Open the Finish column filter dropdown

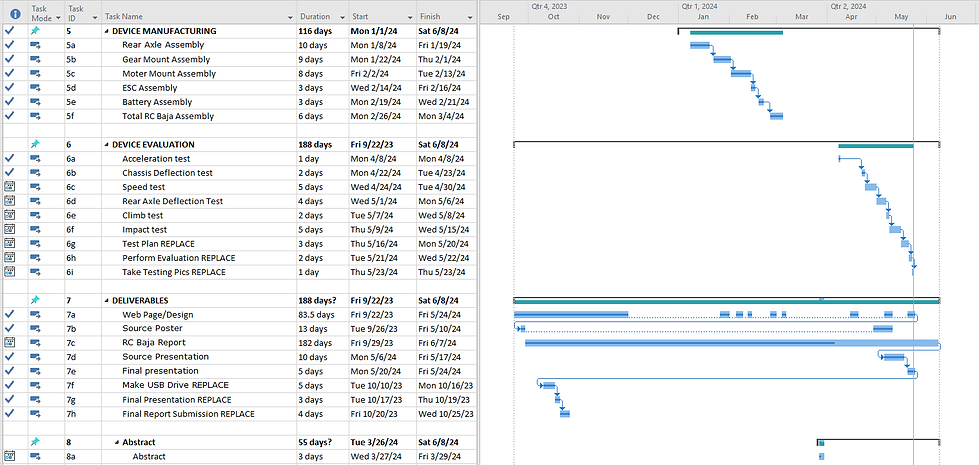tap(470, 17)
